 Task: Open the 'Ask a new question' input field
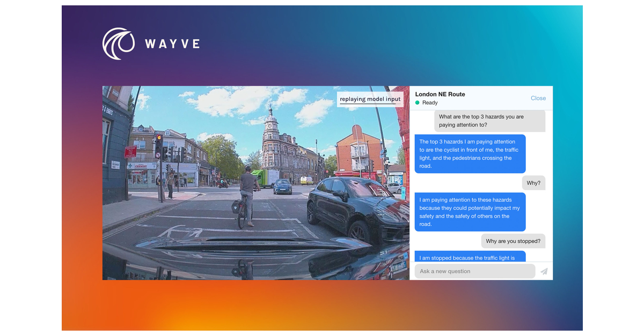[474, 271]
